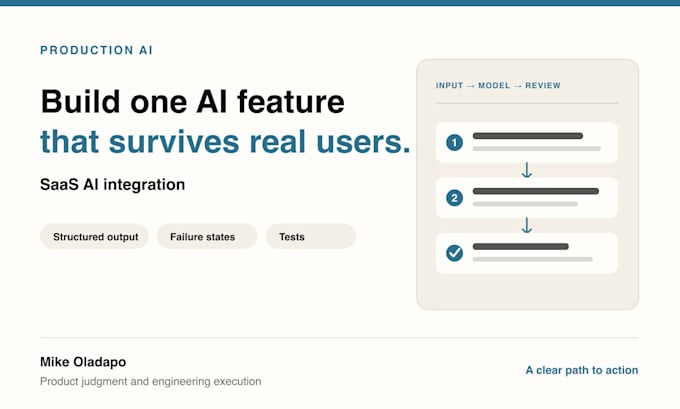The width and height of the screenshot is (680, 409).
Task: Click the Mike Oladapo author name
Action: pyautogui.click(x=83, y=362)
